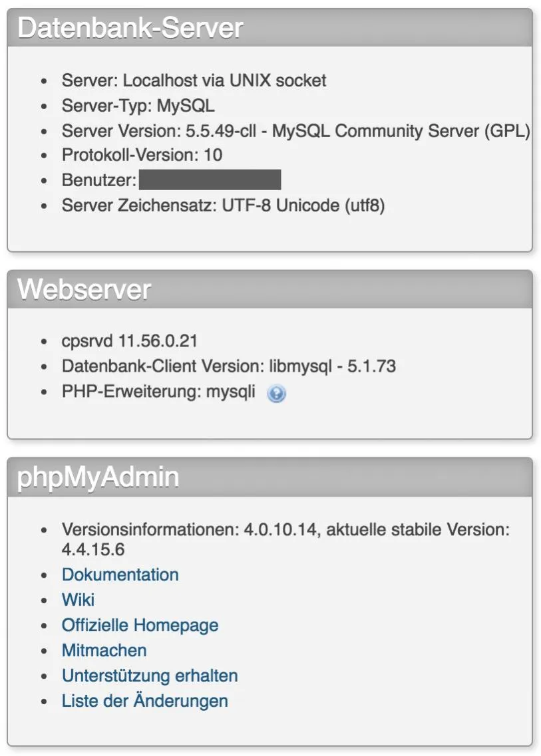Click the Datenbank-Client Version libmysql entry
Screen dimensions: 541x756
229,366
